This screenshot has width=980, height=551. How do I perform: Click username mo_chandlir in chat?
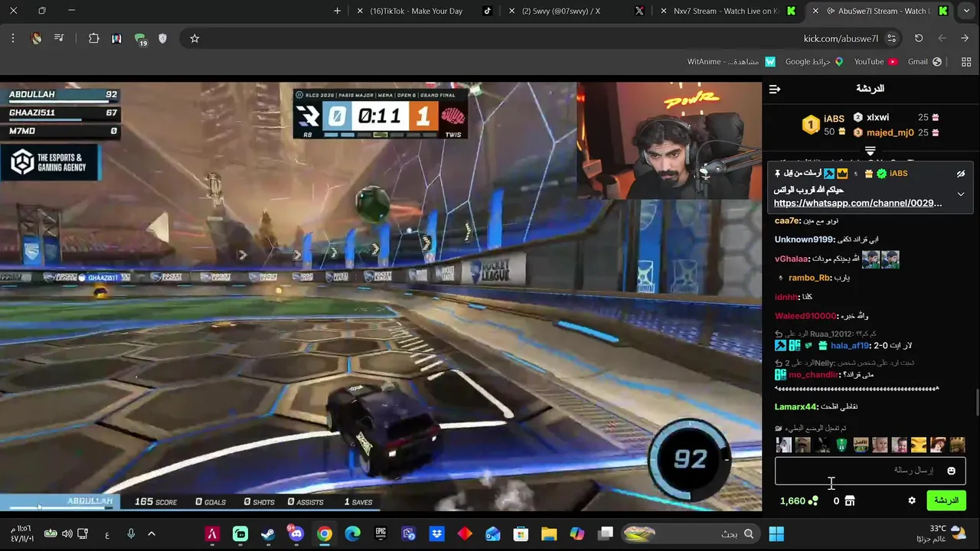pyautogui.click(x=813, y=375)
